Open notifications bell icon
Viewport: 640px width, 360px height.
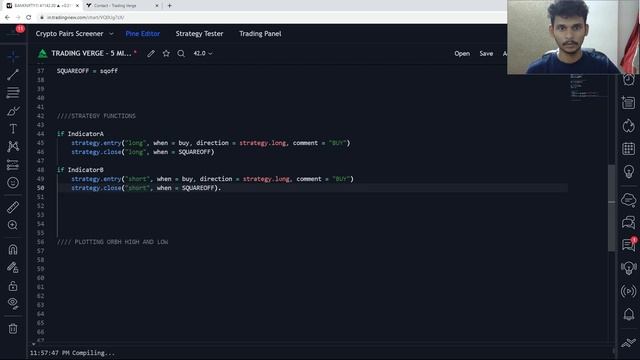[629, 314]
